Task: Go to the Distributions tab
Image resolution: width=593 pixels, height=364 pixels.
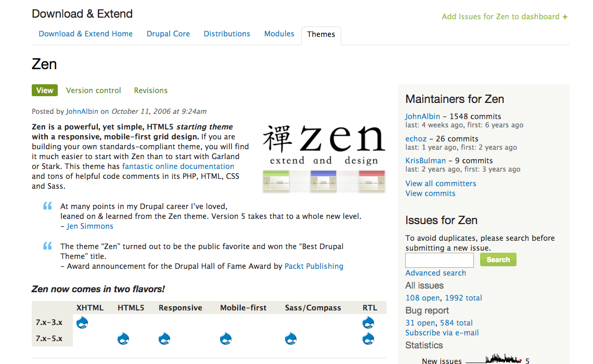Action: 227,34
